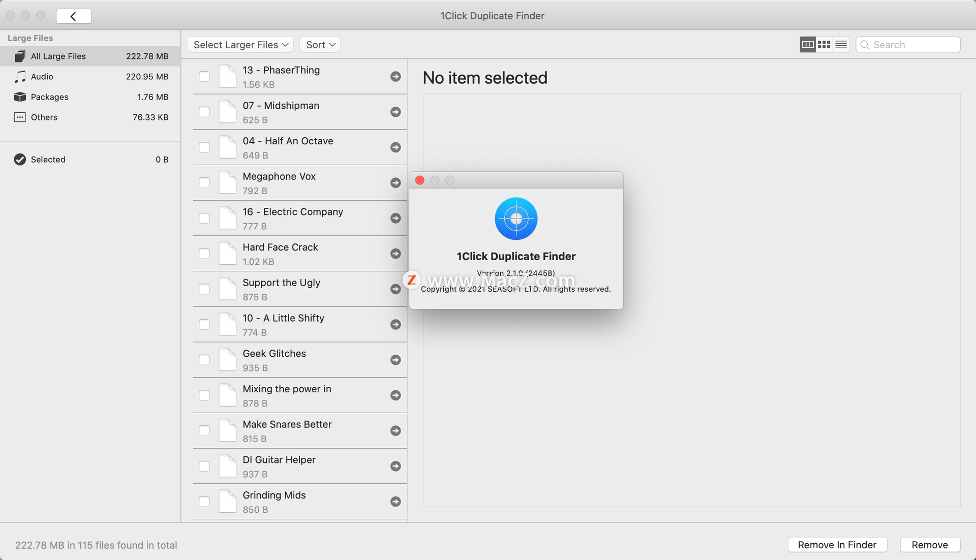976x560 pixels.
Task: Check the Make Snares Better checkbox
Action: pos(204,430)
